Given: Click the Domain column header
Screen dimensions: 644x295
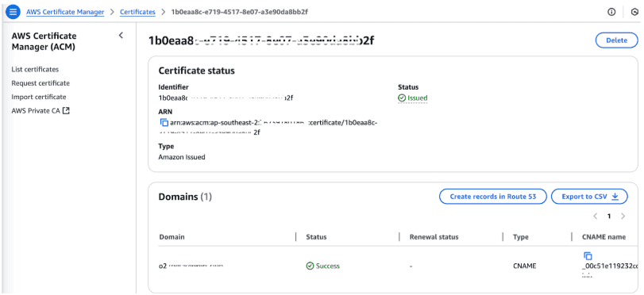Looking at the screenshot, I should (x=172, y=237).
